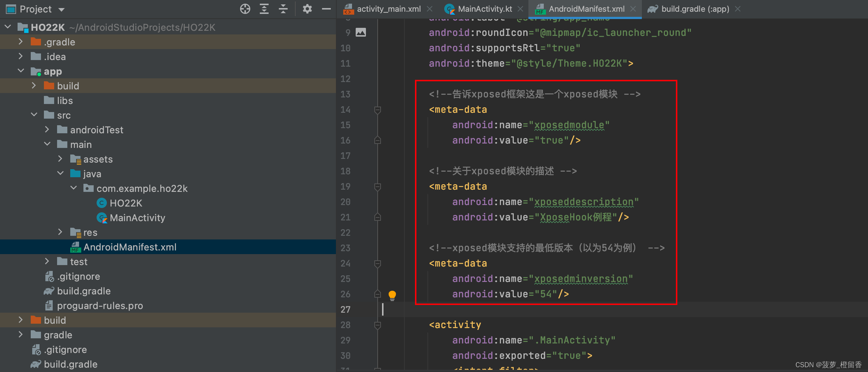The image size is (868, 372).
Task: Close the build.gradle (:app) tab
Action: click(x=738, y=9)
